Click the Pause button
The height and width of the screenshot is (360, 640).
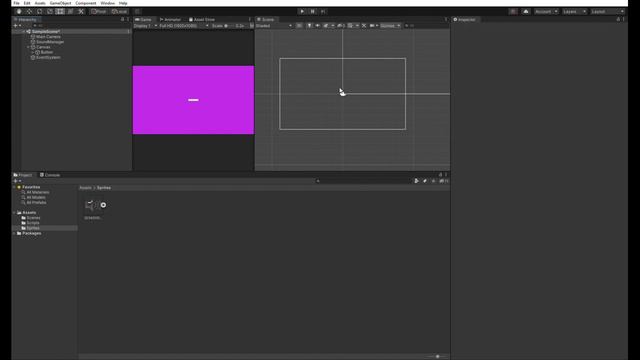313,11
